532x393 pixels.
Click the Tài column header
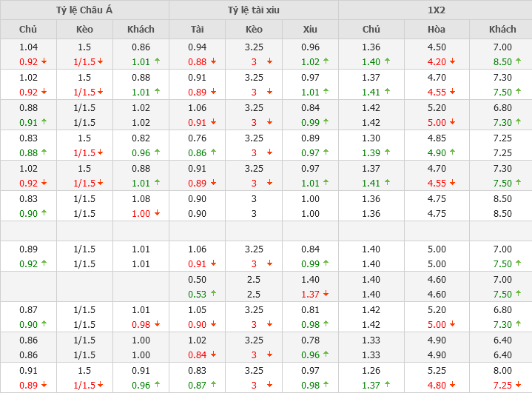pos(197,30)
